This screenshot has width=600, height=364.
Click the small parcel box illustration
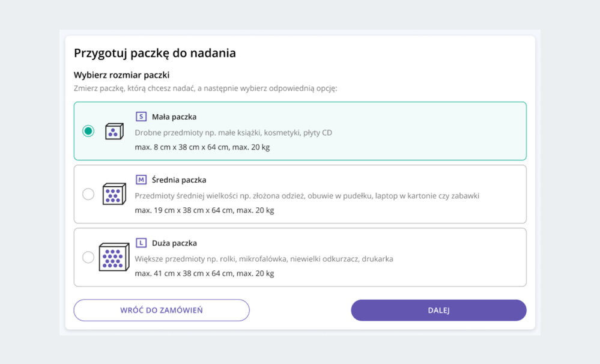pos(113,131)
